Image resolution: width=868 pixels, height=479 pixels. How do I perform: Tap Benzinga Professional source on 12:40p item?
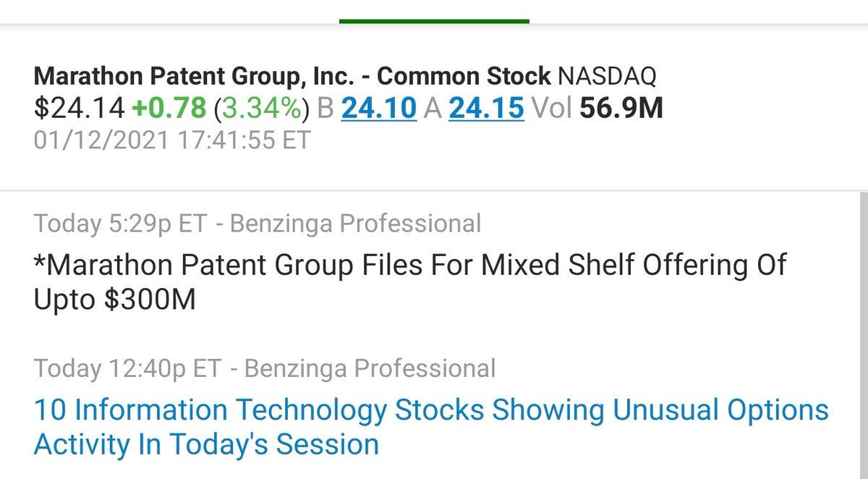coord(370,368)
